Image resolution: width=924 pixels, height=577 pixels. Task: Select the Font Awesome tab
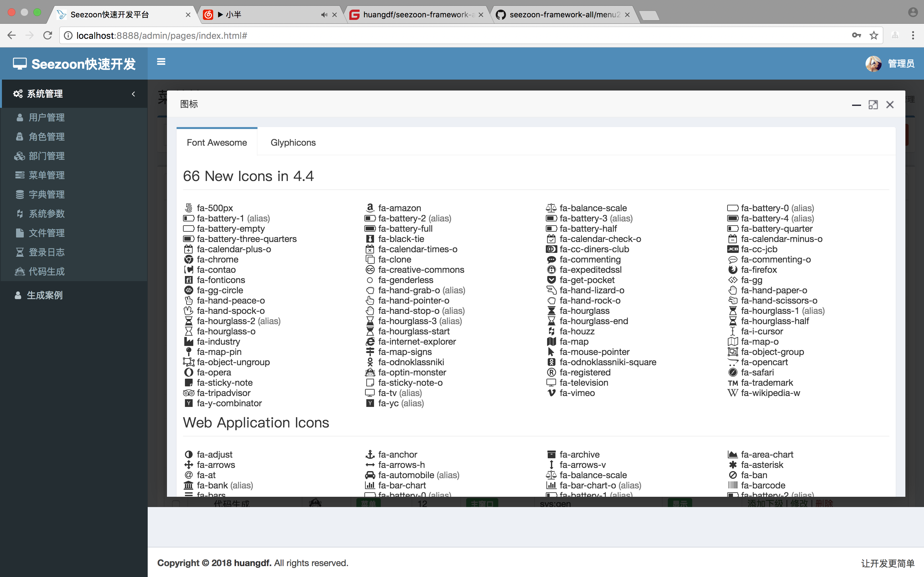pos(217,142)
